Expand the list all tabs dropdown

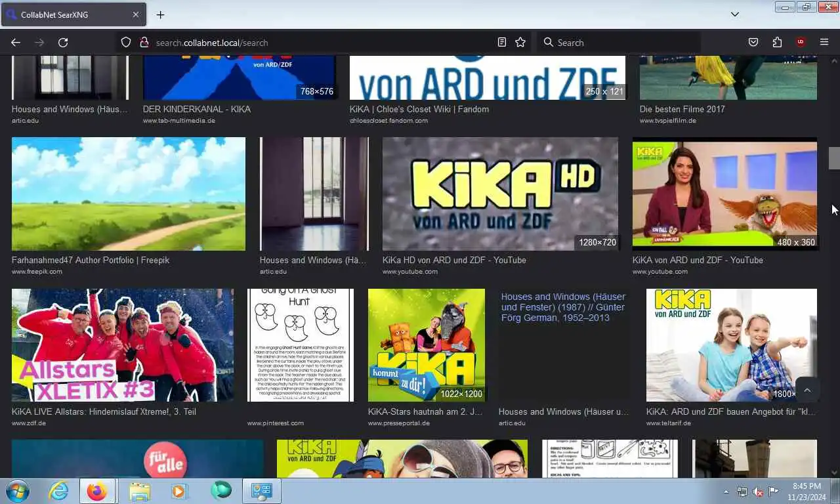click(x=735, y=14)
